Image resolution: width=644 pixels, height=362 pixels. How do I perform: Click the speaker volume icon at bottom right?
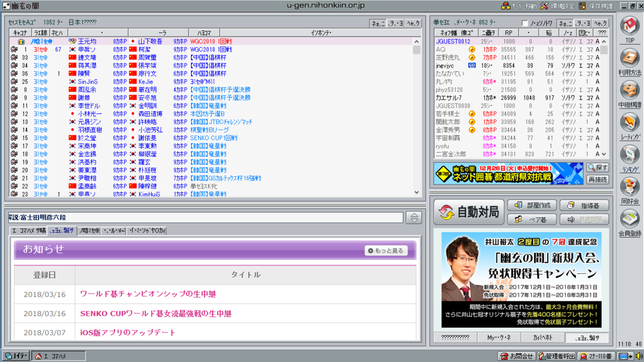[x=639, y=356]
